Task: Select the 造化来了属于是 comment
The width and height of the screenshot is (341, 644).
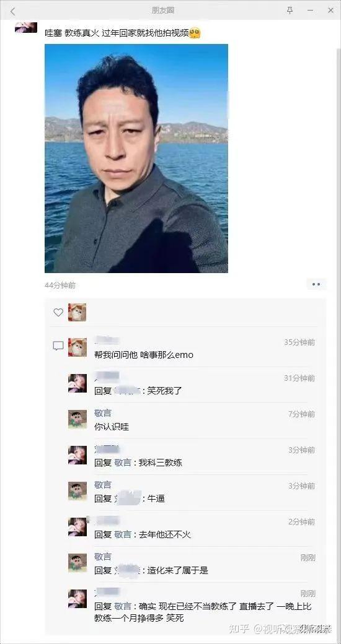Action: click(x=151, y=570)
